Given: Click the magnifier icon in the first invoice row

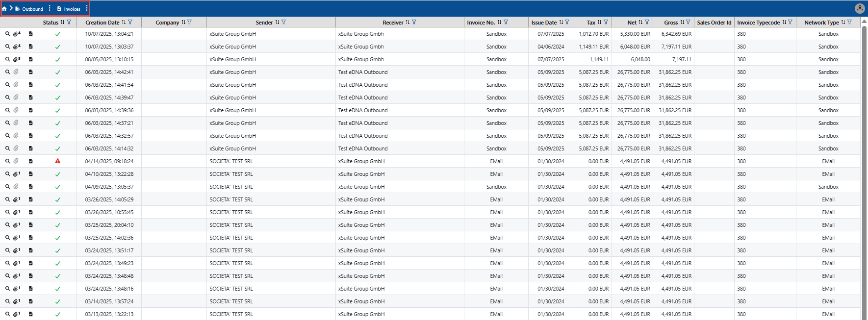Looking at the screenshot, I should (7, 34).
